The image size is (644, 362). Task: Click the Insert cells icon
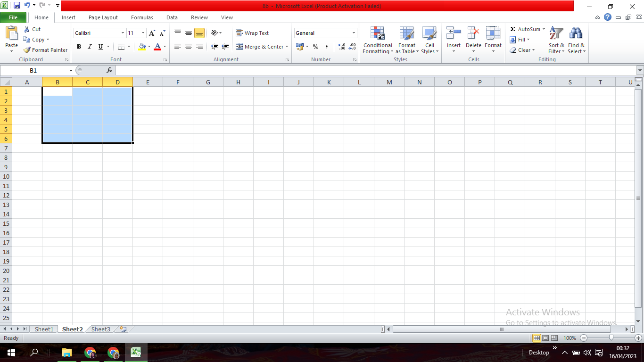[x=454, y=33]
